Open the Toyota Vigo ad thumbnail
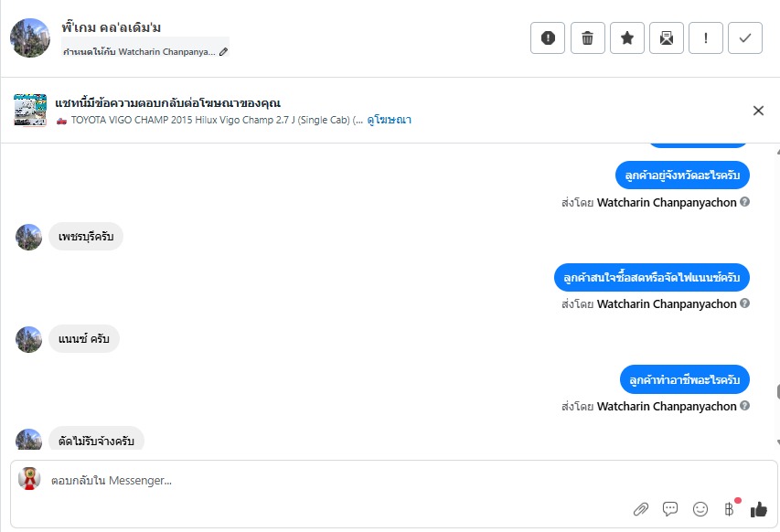780x532 pixels. [x=30, y=110]
